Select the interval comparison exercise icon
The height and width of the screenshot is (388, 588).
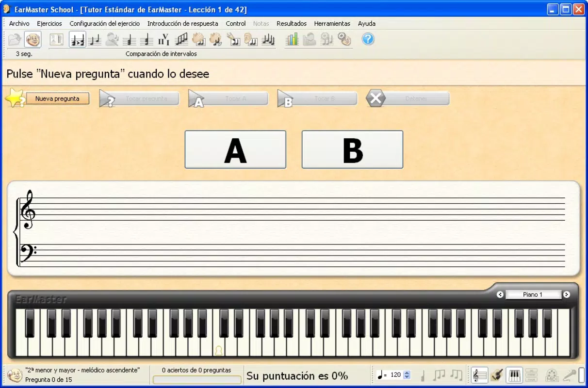[x=78, y=39]
